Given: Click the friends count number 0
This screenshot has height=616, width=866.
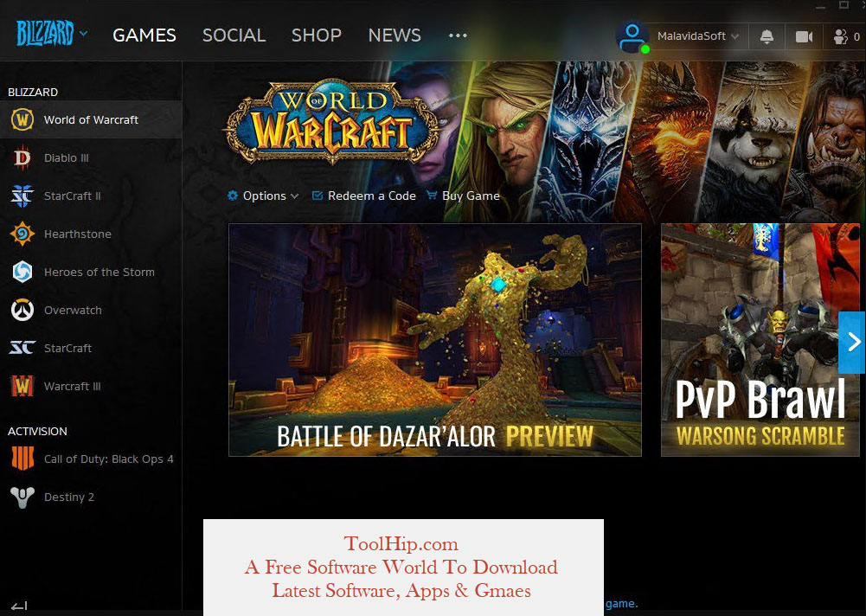Looking at the screenshot, I should [856, 37].
